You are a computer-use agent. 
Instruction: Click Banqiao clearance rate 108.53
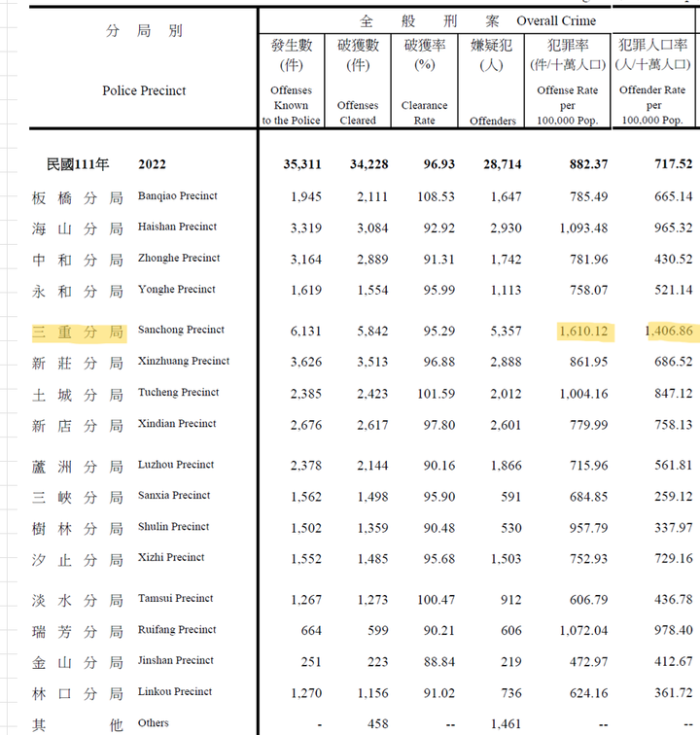[x=436, y=196]
